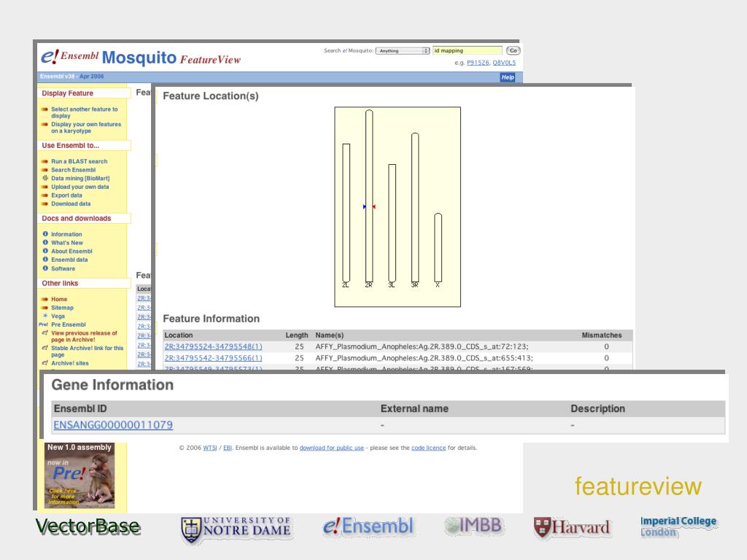Viewport: 747px width, 560px height.
Task: Click the id mapping search field
Action: [x=468, y=50]
